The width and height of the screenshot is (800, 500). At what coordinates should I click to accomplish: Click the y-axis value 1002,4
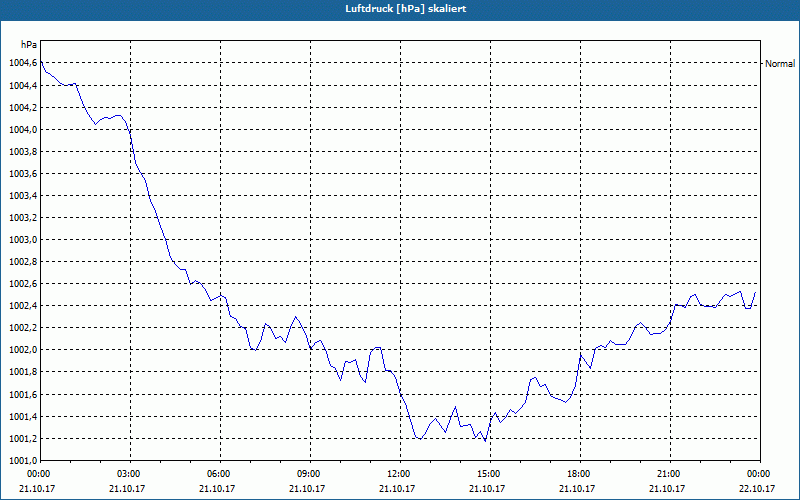click(x=23, y=306)
